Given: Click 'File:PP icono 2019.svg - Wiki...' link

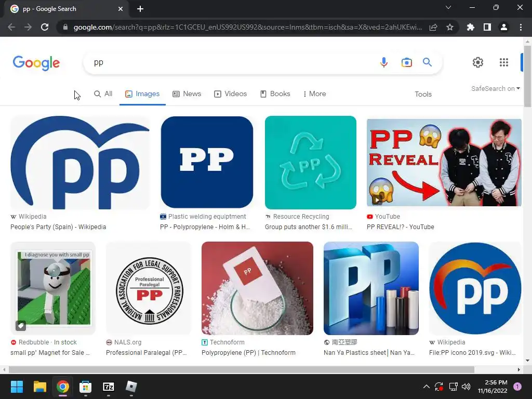Looking at the screenshot, I should [472, 353].
